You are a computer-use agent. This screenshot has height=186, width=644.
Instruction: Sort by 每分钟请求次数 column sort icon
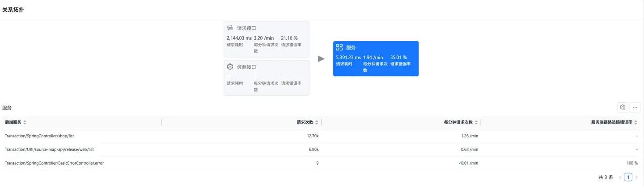[x=476, y=123]
